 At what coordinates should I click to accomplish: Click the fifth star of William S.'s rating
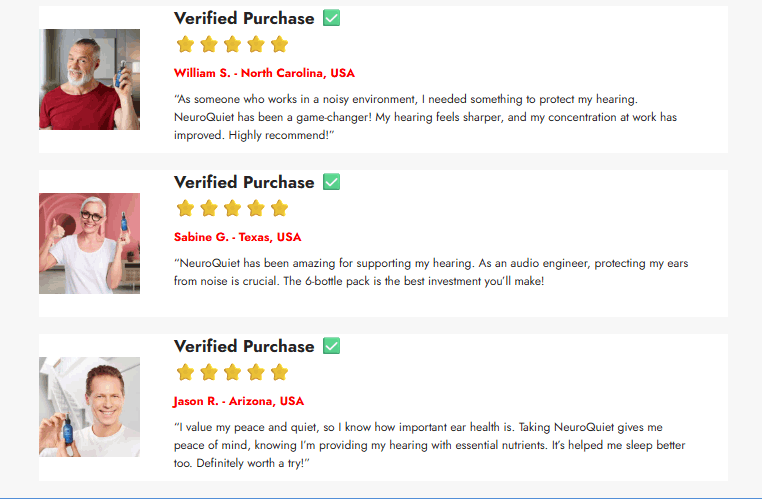279,44
